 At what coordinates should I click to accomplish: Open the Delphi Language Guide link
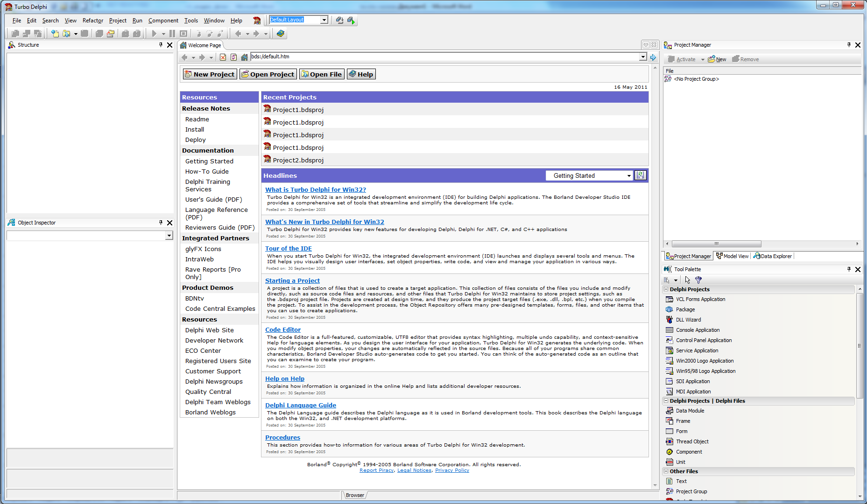pyautogui.click(x=301, y=405)
